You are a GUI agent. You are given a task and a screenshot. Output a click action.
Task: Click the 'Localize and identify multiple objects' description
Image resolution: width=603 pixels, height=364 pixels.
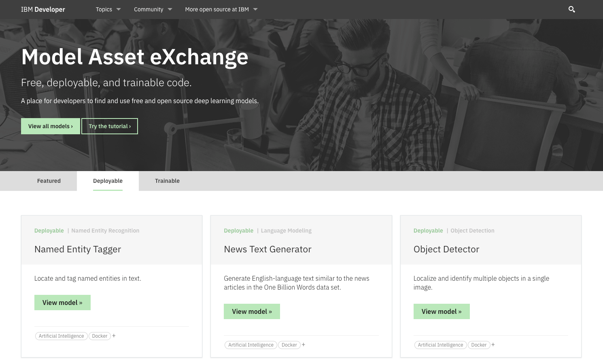481,283
